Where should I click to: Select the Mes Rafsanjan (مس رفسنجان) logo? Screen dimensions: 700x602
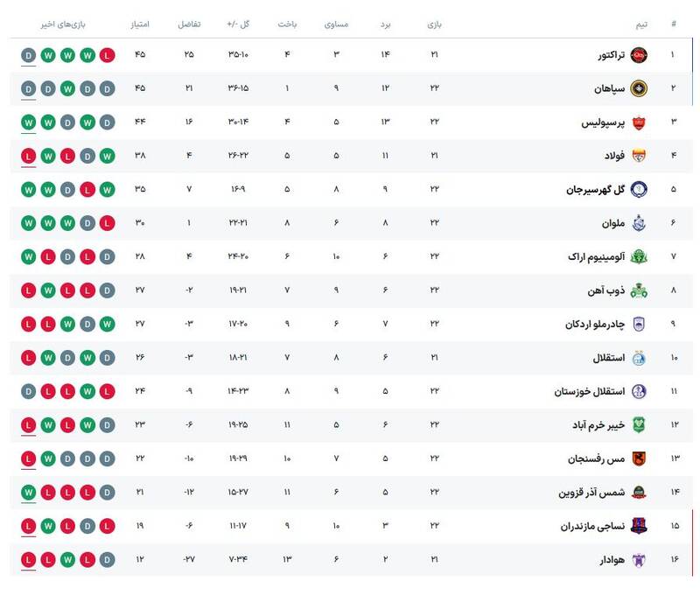click(x=639, y=458)
